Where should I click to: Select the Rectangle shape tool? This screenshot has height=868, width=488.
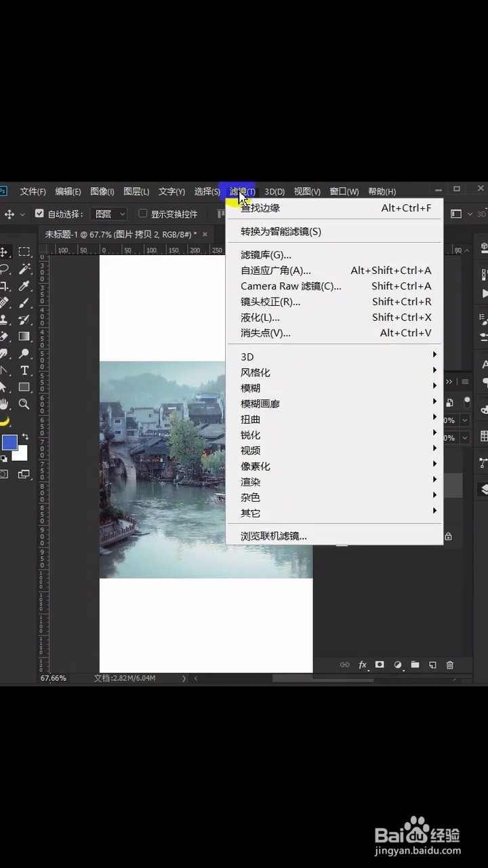click(24, 387)
